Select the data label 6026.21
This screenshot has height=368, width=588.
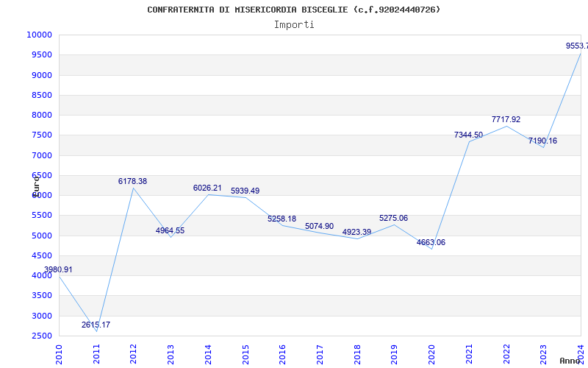click(207, 188)
